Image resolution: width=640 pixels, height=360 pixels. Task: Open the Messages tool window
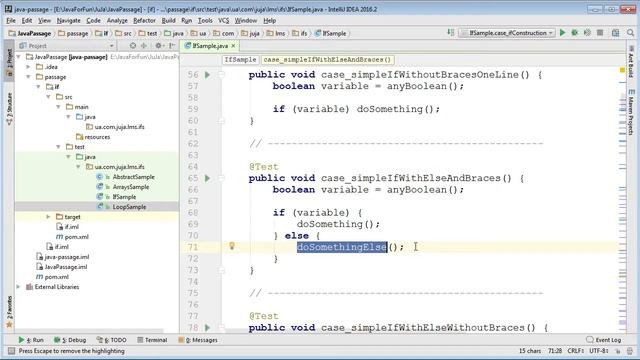click(x=198, y=340)
